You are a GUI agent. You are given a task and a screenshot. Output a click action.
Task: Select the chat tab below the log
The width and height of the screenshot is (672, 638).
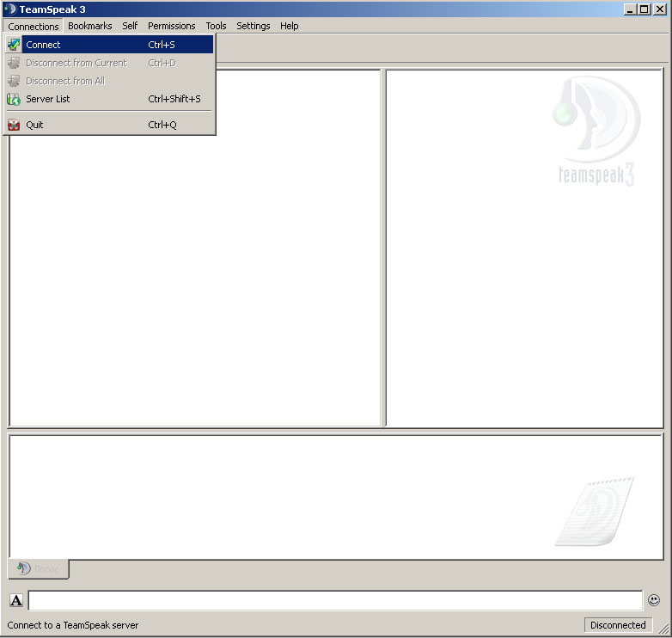(39, 569)
